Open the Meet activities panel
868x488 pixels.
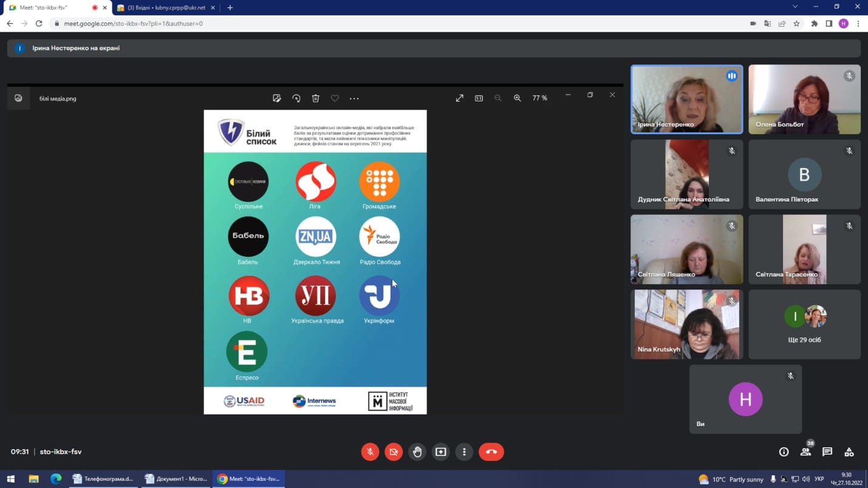(x=849, y=452)
